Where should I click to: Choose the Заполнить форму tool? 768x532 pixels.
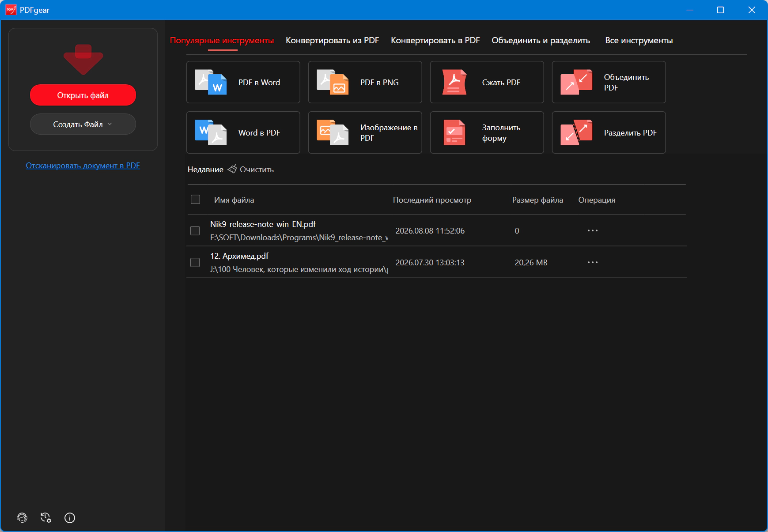[x=487, y=132]
